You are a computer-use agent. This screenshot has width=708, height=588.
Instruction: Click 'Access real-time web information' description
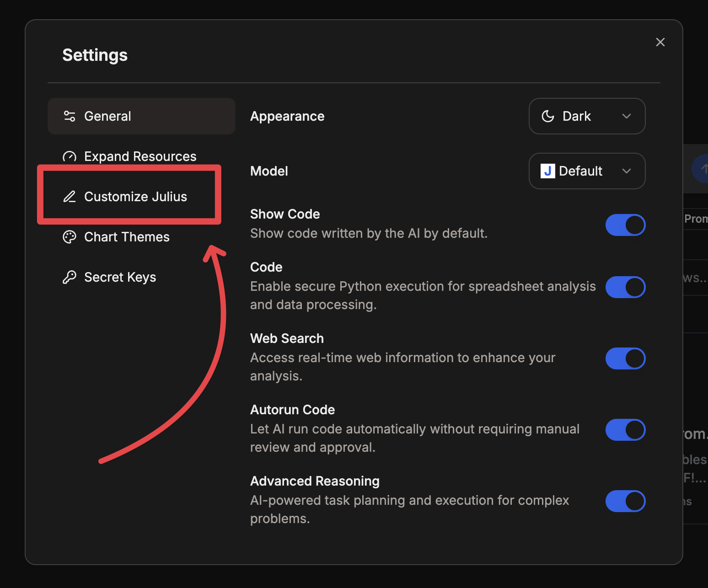click(x=402, y=367)
